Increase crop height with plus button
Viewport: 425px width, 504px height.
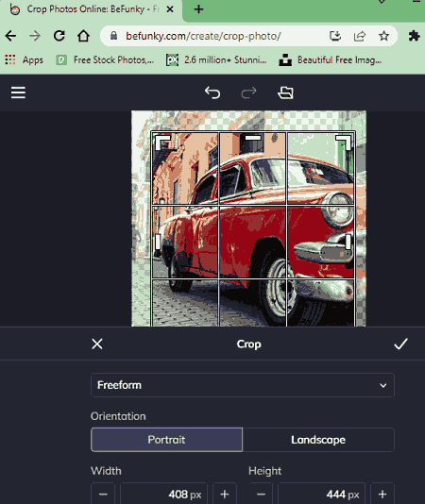point(382,494)
